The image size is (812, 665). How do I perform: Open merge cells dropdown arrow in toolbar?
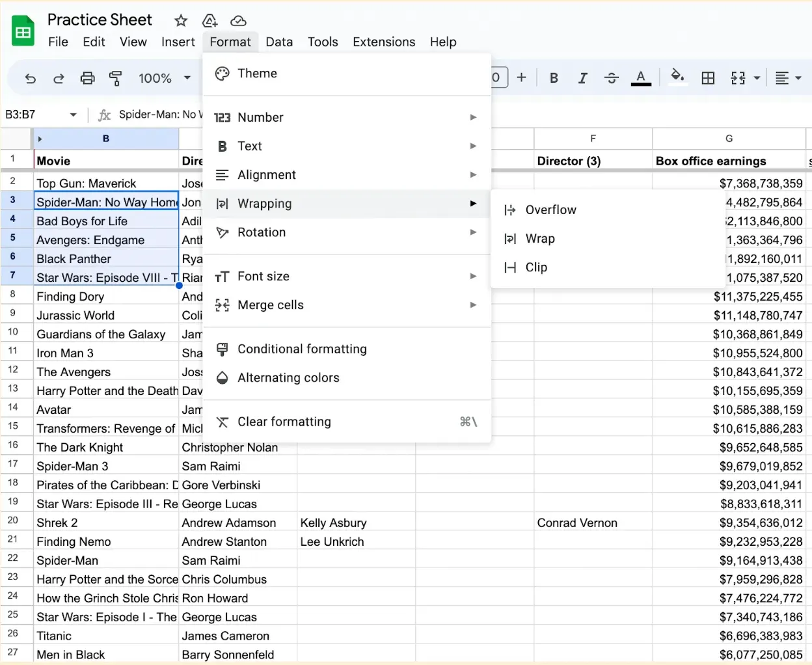757,78
